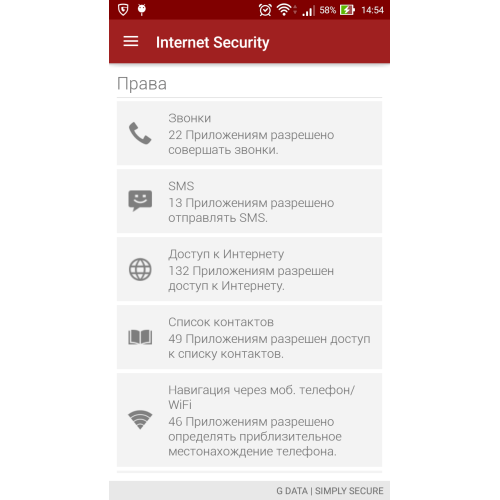Open Список контактов permission entry
The width and height of the screenshot is (500, 500).
pos(249,337)
